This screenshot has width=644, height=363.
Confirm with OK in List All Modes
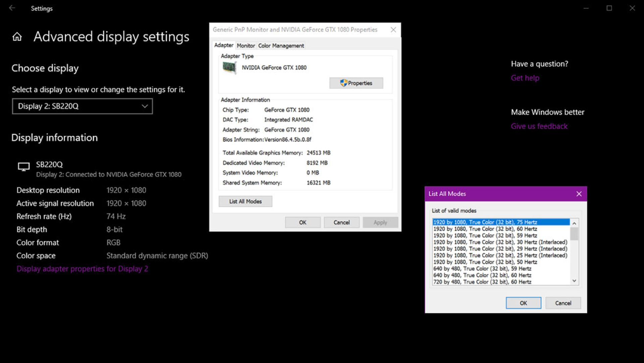[523, 303]
